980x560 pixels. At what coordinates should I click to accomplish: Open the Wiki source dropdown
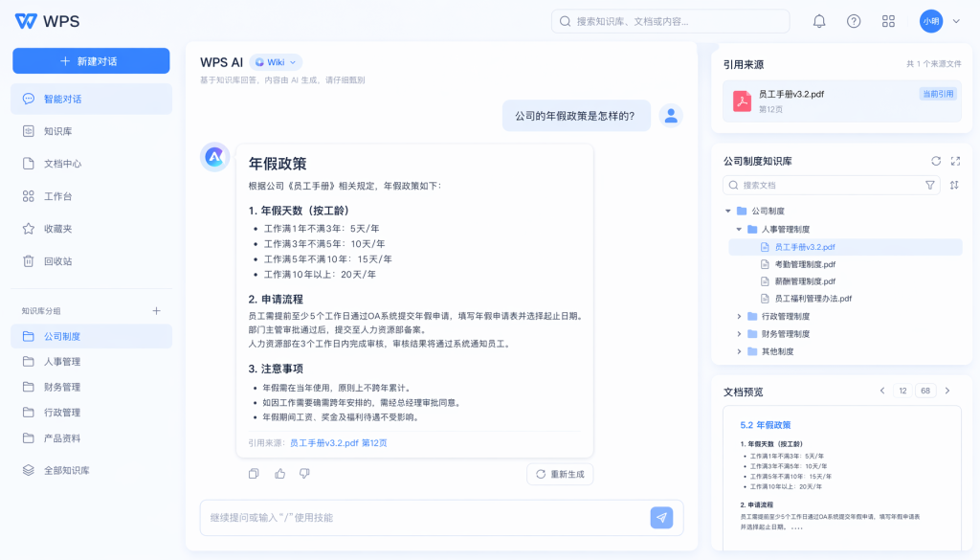click(x=276, y=62)
